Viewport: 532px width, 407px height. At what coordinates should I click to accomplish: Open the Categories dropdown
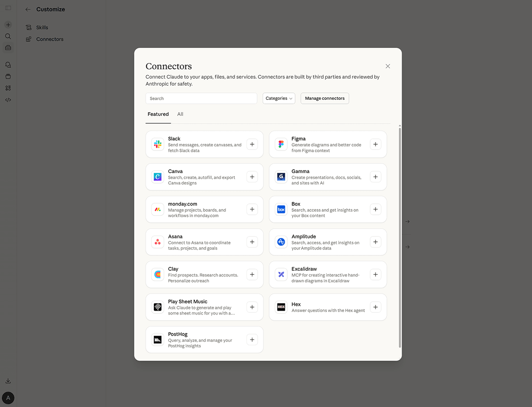click(279, 99)
